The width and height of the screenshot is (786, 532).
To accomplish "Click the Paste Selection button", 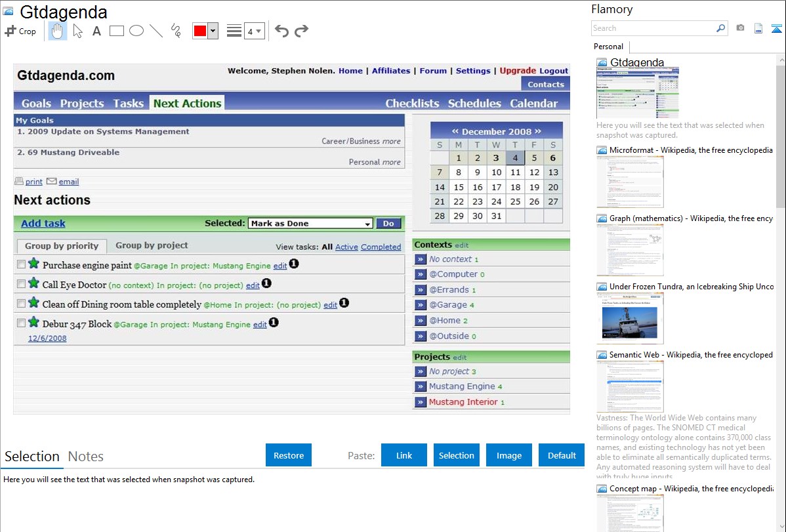I will (x=456, y=455).
